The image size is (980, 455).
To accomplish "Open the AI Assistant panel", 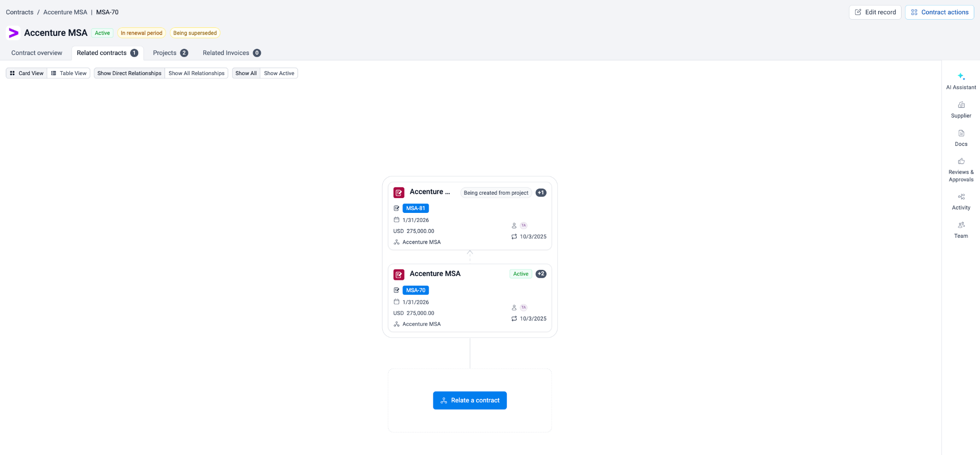I will pyautogui.click(x=961, y=81).
